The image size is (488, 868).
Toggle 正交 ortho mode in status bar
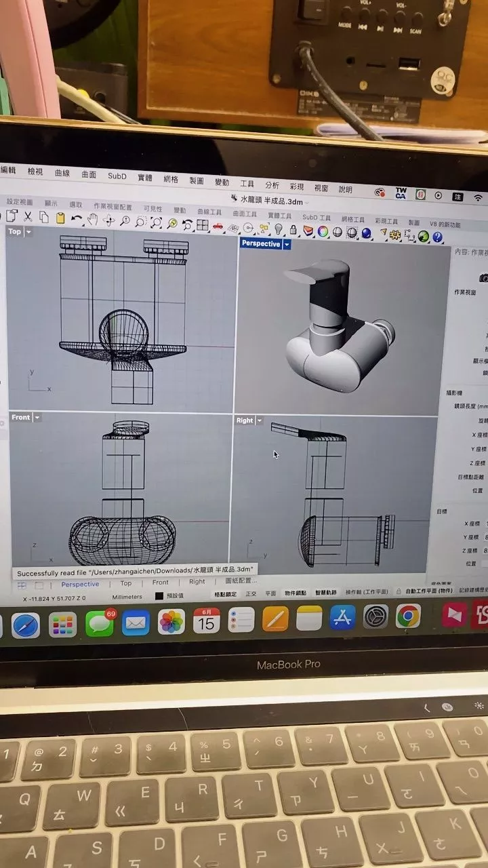click(251, 593)
